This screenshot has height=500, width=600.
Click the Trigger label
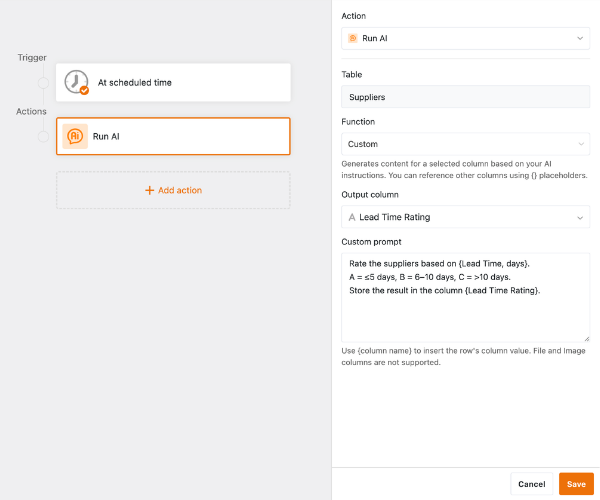click(x=32, y=57)
